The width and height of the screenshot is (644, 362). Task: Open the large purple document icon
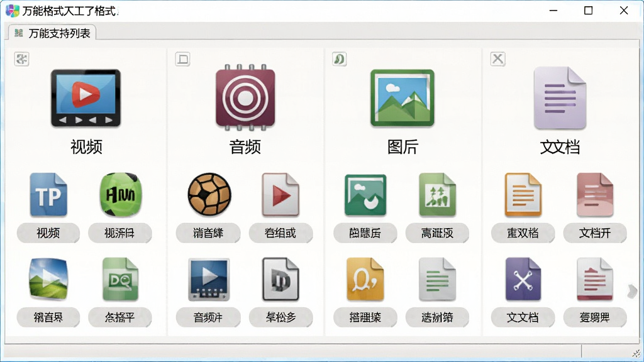point(560,97)
